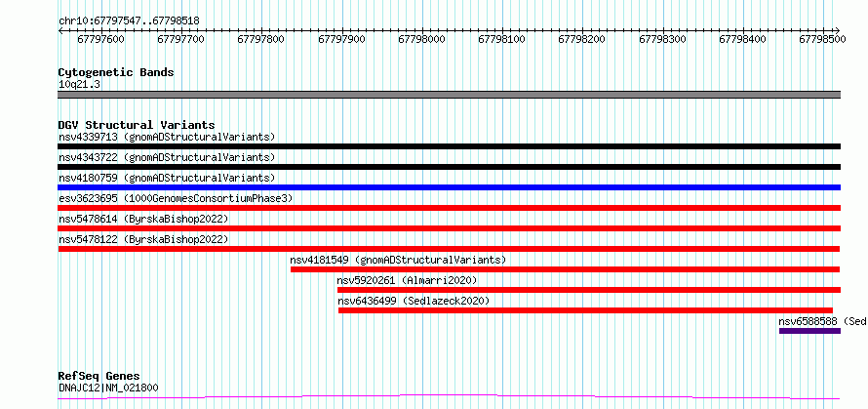
Task: Open nsv5478122 ByrskaBishop2022 label
Action: click(x=143, y=239)
